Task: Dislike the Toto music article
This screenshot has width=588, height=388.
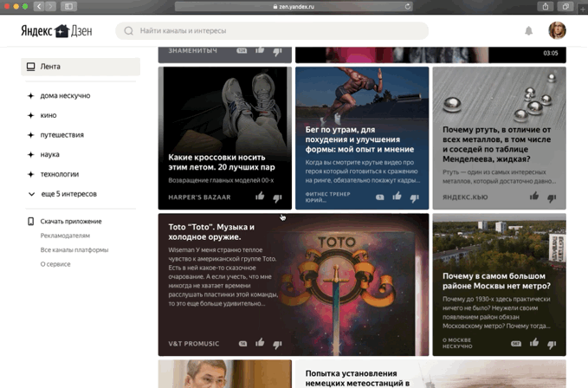Action: pyautogui.click(x=277, y=345)
